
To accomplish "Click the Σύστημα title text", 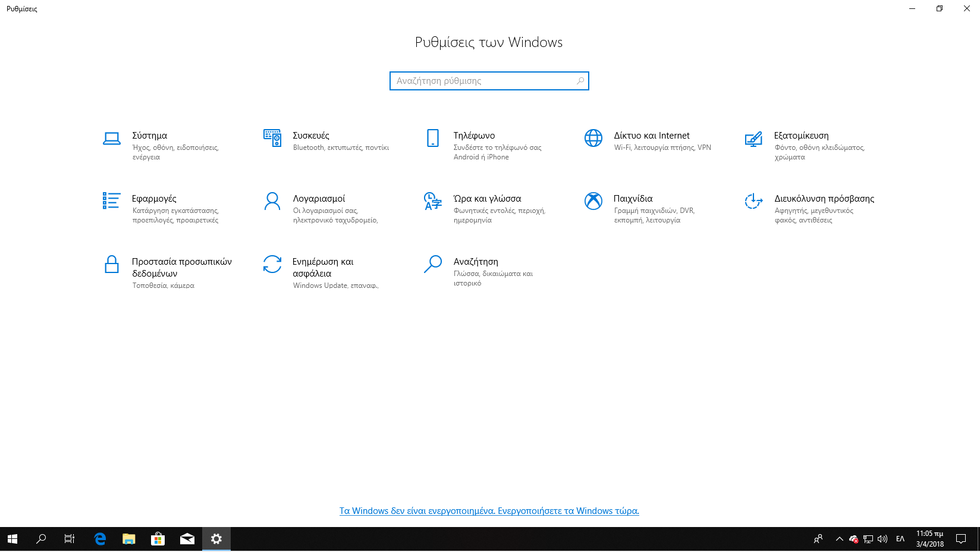I will click(150, 136).
